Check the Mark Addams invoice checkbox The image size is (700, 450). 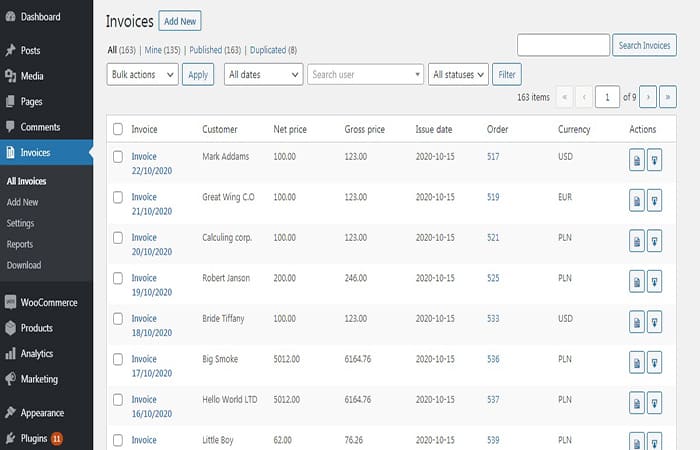point(118,157)
